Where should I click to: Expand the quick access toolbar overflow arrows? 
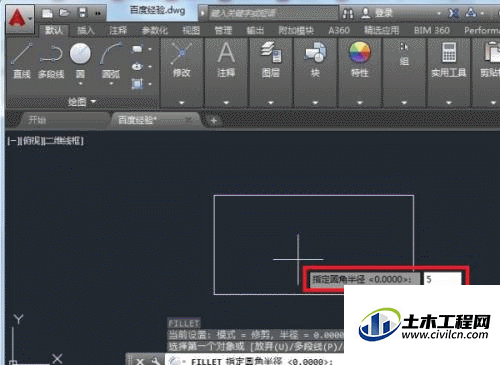(98, 13)
